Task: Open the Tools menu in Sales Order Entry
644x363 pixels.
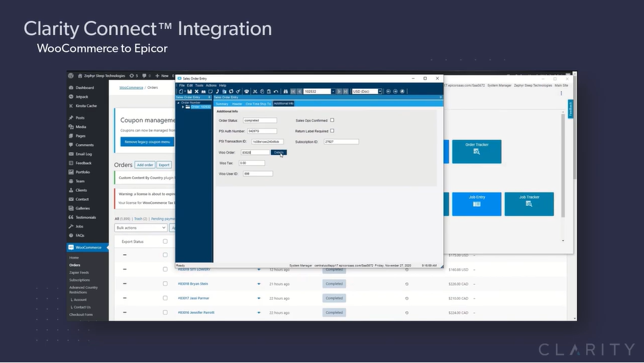Action: tap(199, 85)
